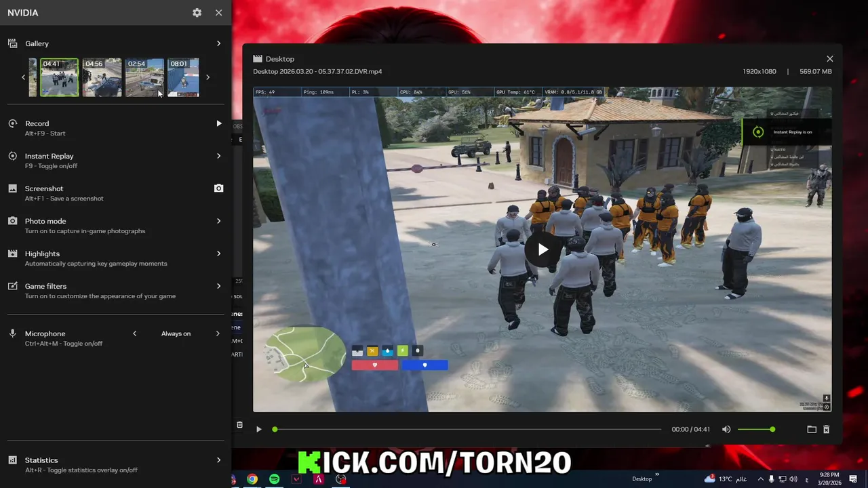Click the Record menu item

click(115, 127)
